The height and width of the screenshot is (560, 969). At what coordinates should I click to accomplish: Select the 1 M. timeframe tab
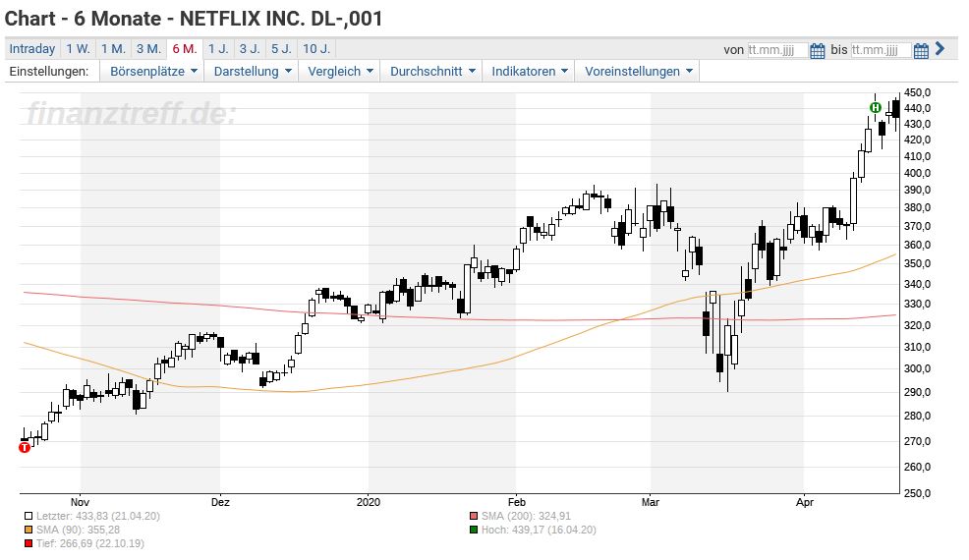coord(114,49)
